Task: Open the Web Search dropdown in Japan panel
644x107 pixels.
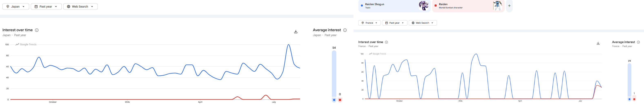Action: [80, 7]
